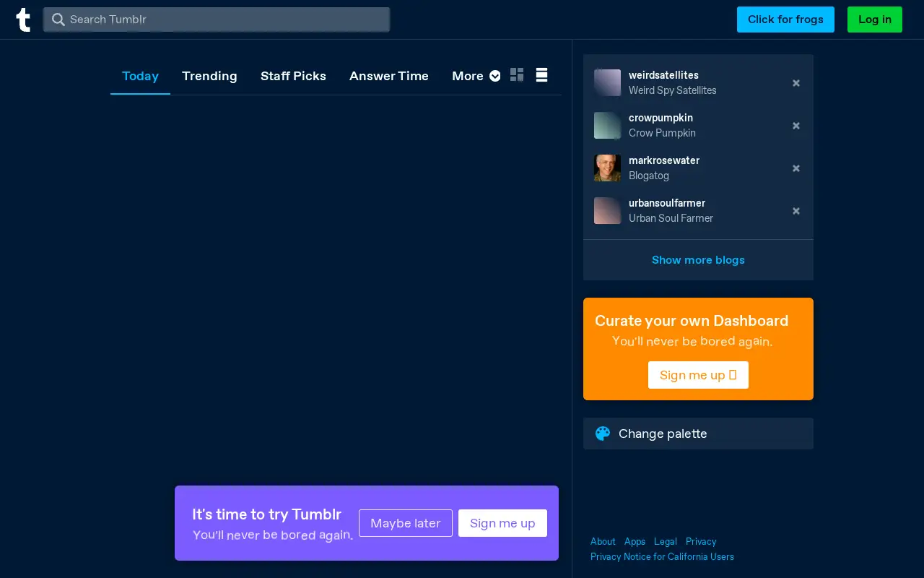Open the markrosewater blog avatar

click(x=607, y=168)
